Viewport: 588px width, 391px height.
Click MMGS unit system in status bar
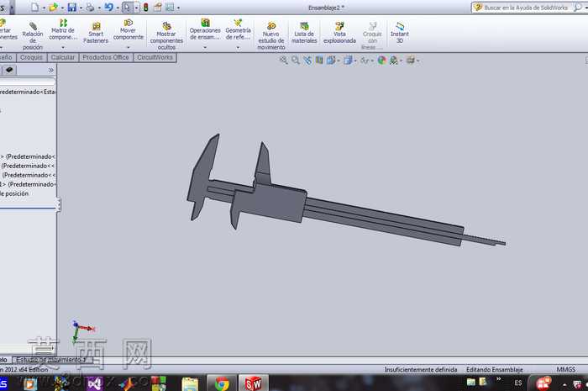click(x=565, y=370)
